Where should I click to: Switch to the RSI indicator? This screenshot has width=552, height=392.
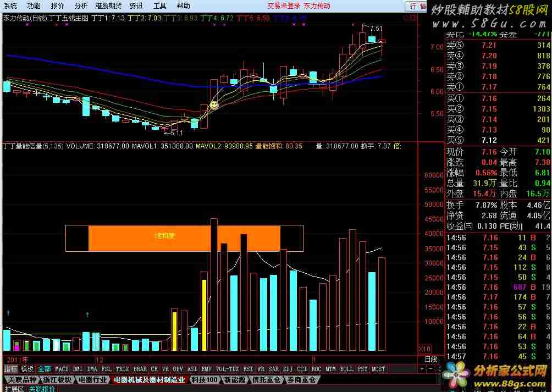click(248, 369)
